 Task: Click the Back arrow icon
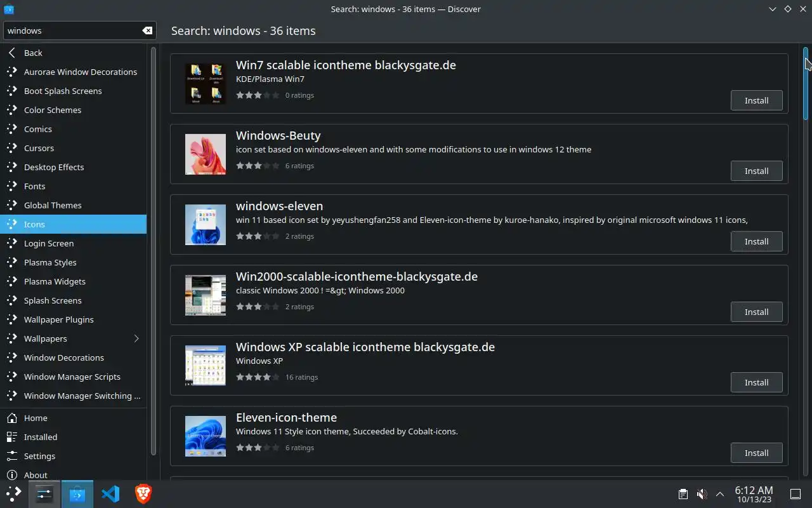[12, 53]
